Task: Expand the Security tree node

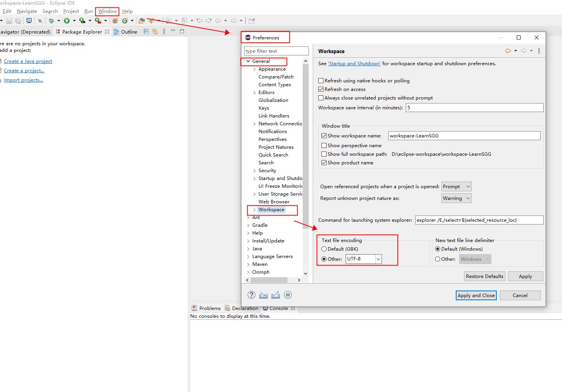Action: coord(255,171)
